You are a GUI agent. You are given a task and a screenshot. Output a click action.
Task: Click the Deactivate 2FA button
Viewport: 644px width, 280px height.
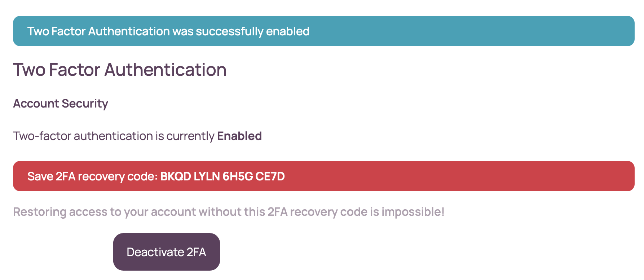(x=166, y=252)
